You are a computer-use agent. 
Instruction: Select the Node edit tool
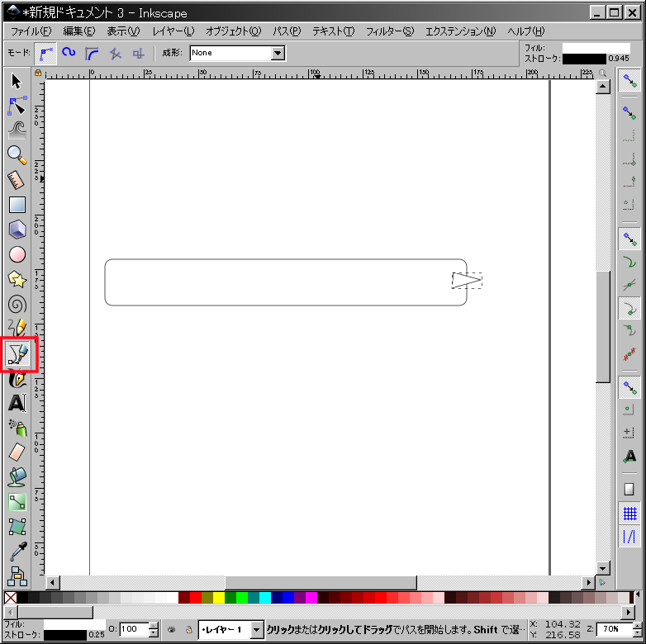pos(17,107)
